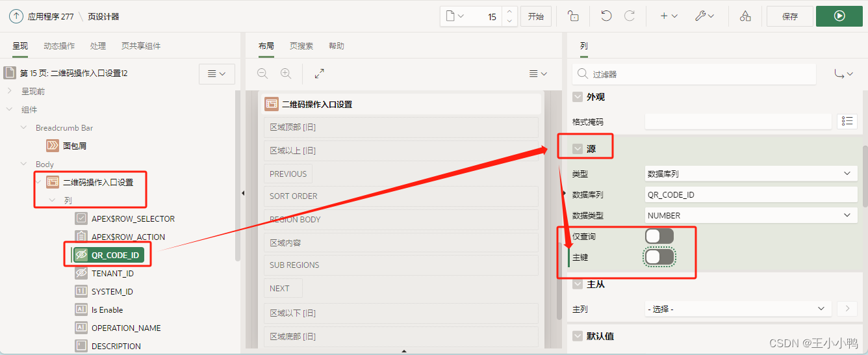Collapse the 外观 section
Screen dimensions: 868x355
578,97
